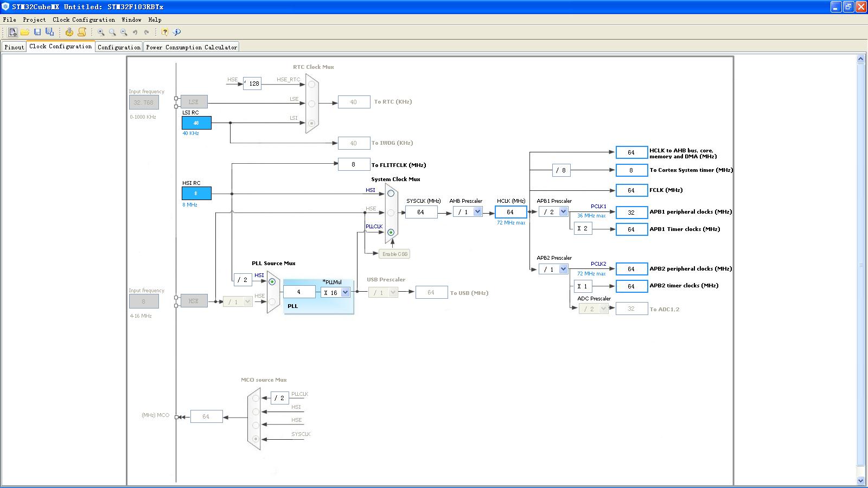Choose HSE as the PLL Source Mux input
This screenshot has height=488, width=868.
[x=272, y=301]
